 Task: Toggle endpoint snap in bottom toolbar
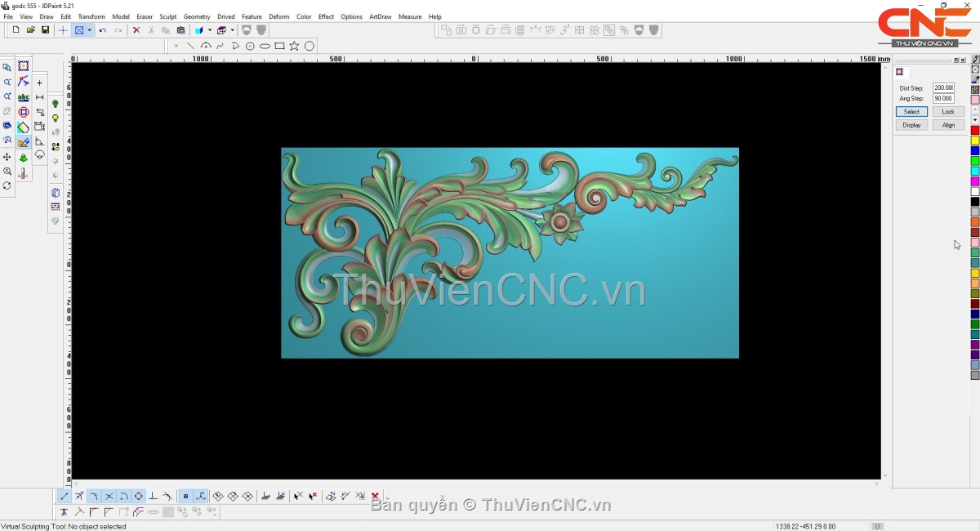click(x=65, y=496)
